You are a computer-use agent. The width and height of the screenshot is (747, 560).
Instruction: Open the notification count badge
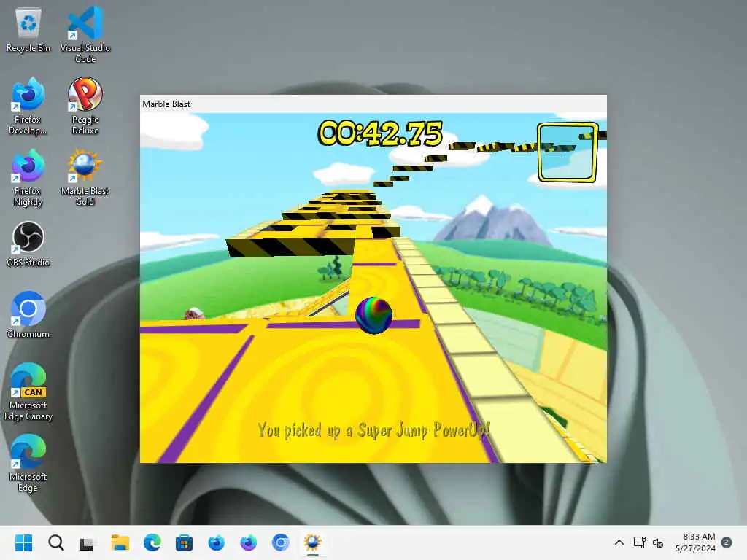727,542
